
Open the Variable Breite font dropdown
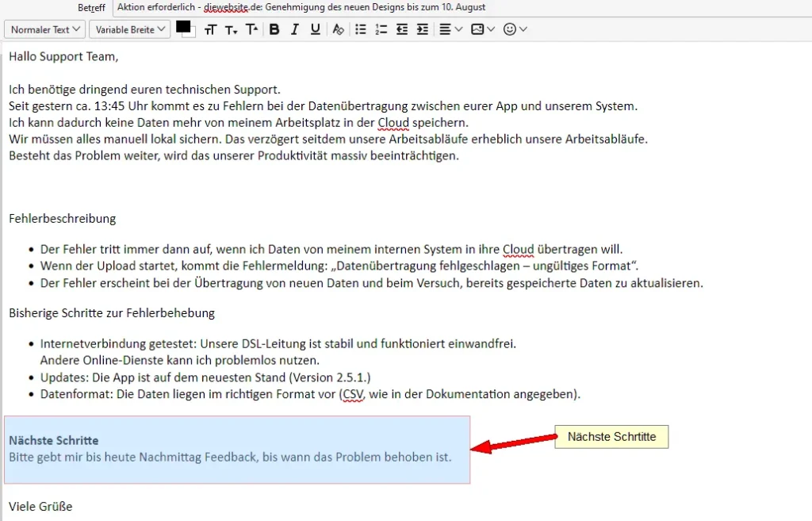coord(129,29)
